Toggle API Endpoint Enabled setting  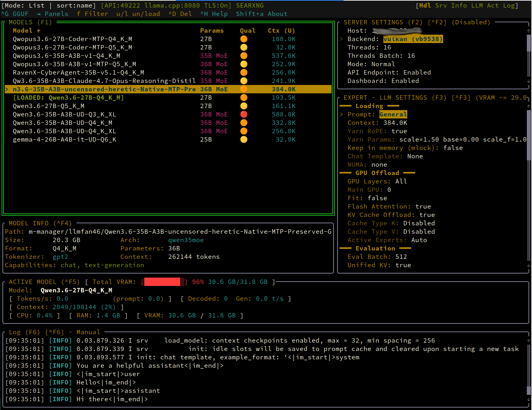[x=389, y=73]
